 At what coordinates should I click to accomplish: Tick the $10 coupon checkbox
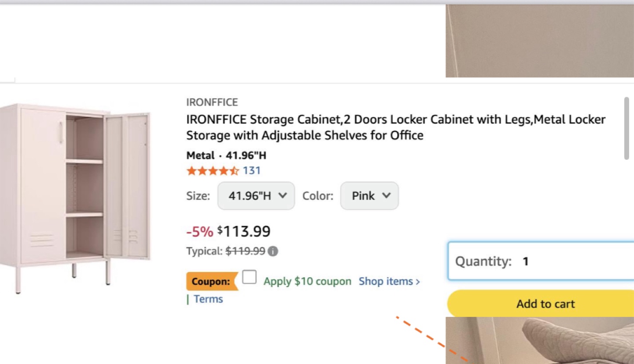click(249, 277)
